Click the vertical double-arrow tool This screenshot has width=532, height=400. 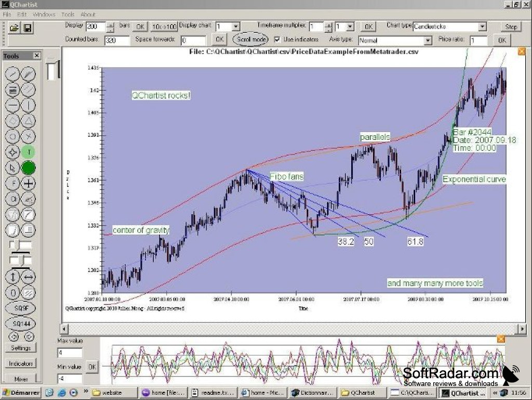pos(12,277)
